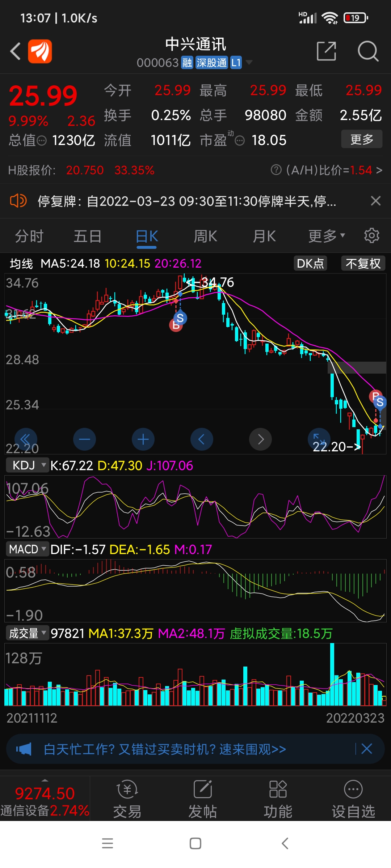Switch to the 分时 tab

tap(29, 236)
